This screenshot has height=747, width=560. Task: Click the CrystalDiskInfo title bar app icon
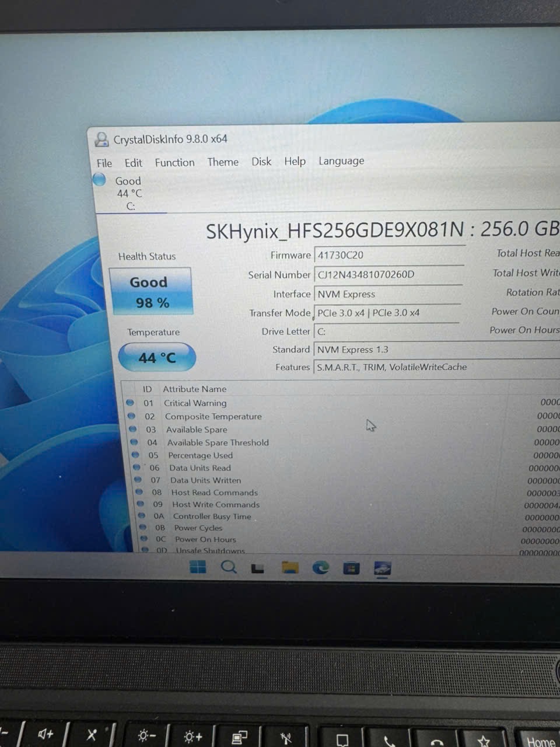(x=101, y=139)
